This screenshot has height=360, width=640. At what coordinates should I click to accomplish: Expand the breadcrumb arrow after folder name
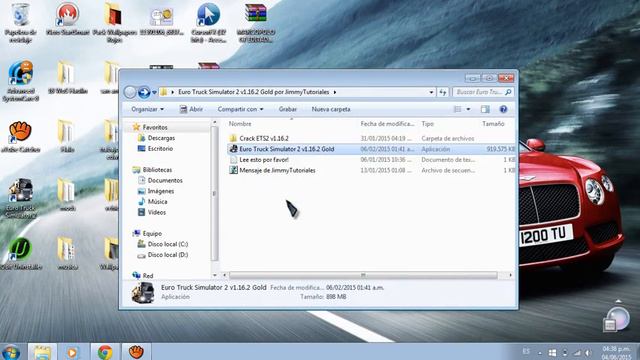[335, 92]
